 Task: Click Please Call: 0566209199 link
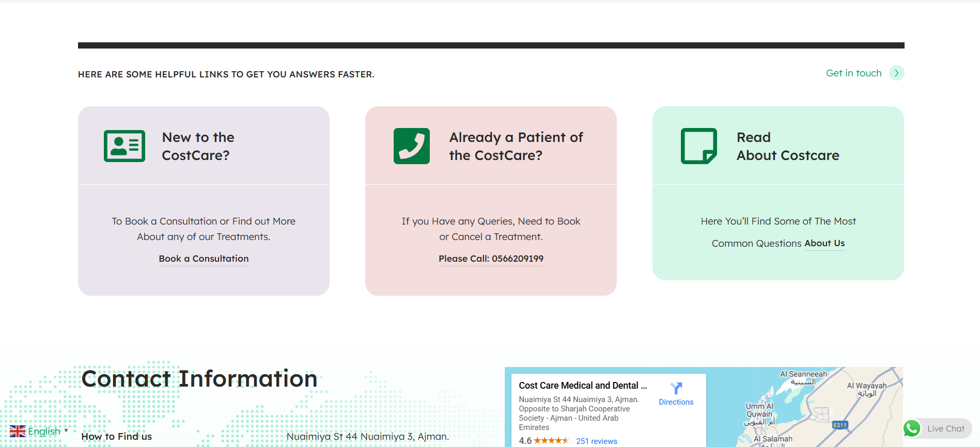[x=491, y=259]
